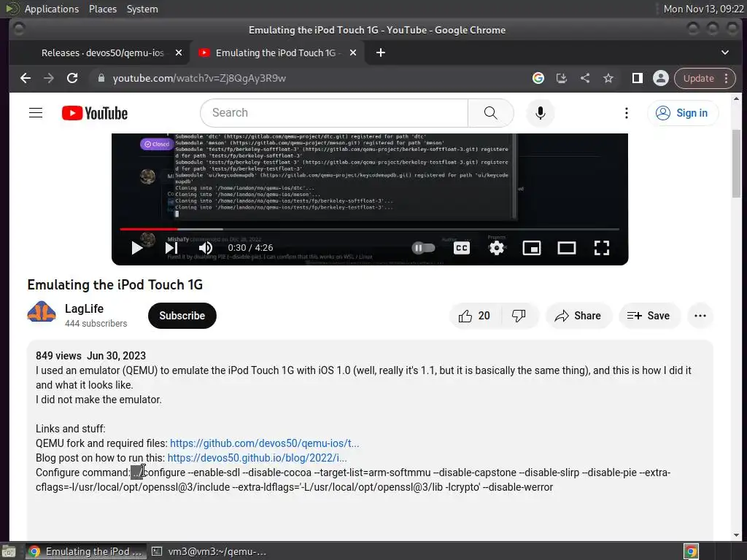Viewport: 747px width, 560px height.
Task: Save video to playlist
Action: click(649, 316)
